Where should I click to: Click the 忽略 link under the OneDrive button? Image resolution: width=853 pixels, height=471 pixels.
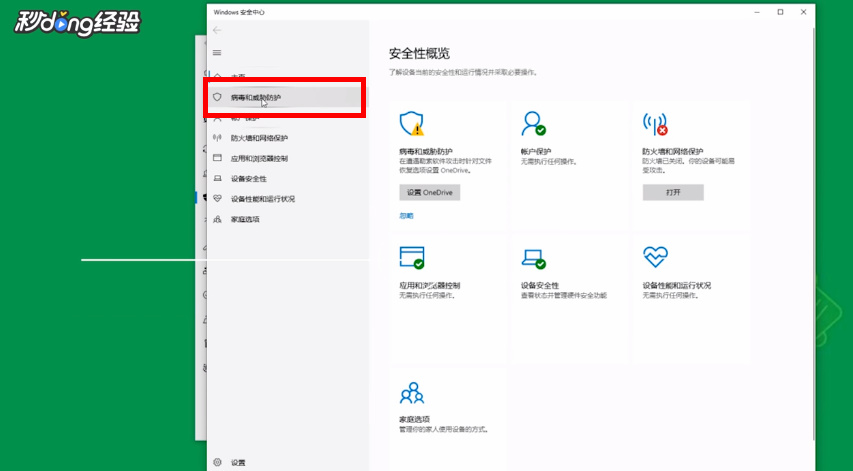coord(406,216)
